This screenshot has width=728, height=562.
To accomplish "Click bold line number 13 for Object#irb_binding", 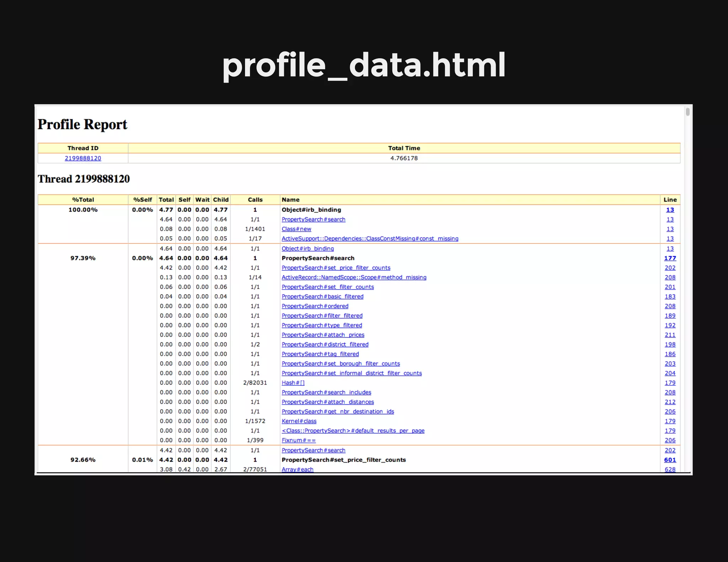I will click(670, 210).
